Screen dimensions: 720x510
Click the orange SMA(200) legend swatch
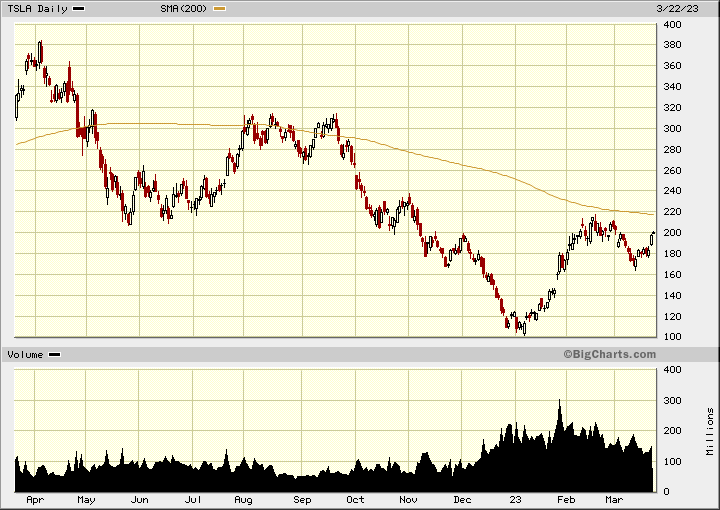tap(219, 9)
